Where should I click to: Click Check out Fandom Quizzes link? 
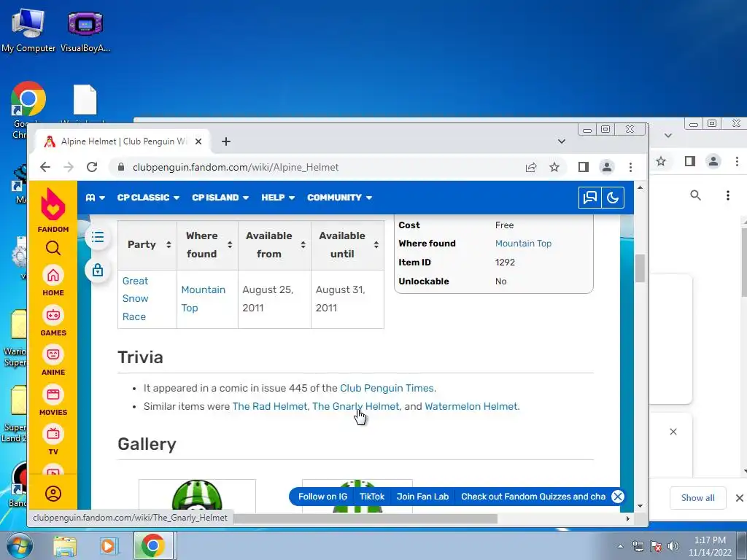point(533,497)
